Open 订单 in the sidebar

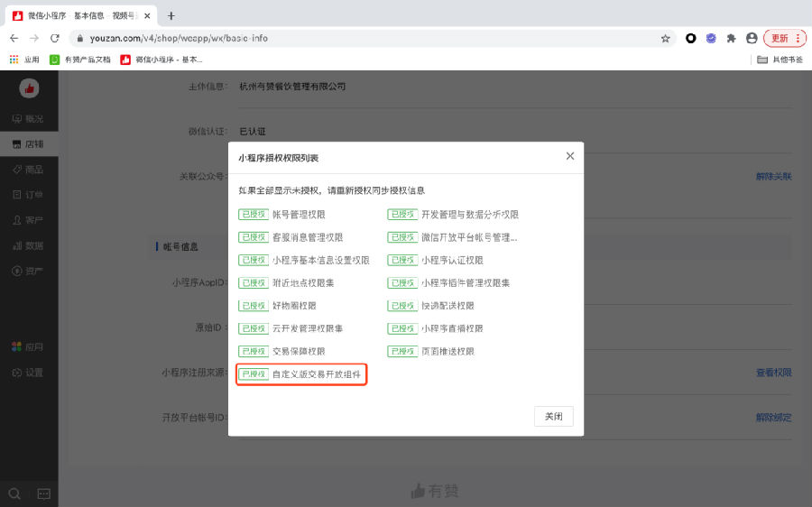pyautogui.click(x=29, y=195)
